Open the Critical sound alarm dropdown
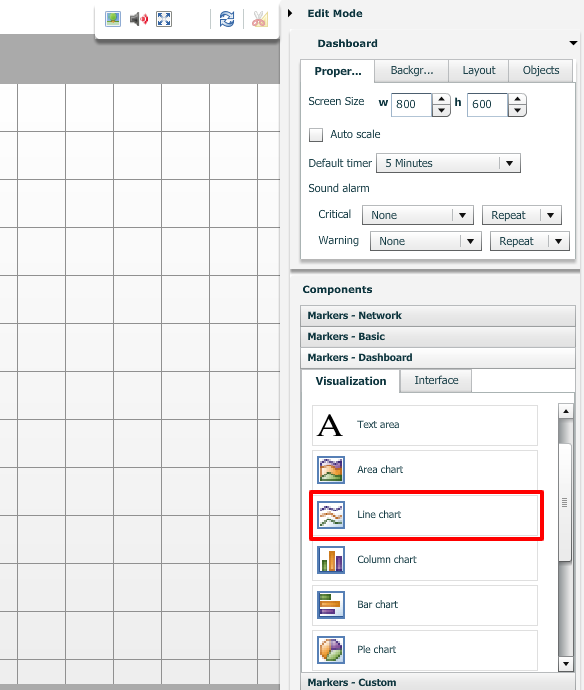Viewport: 584px width, 690px height. coord(418,215)
